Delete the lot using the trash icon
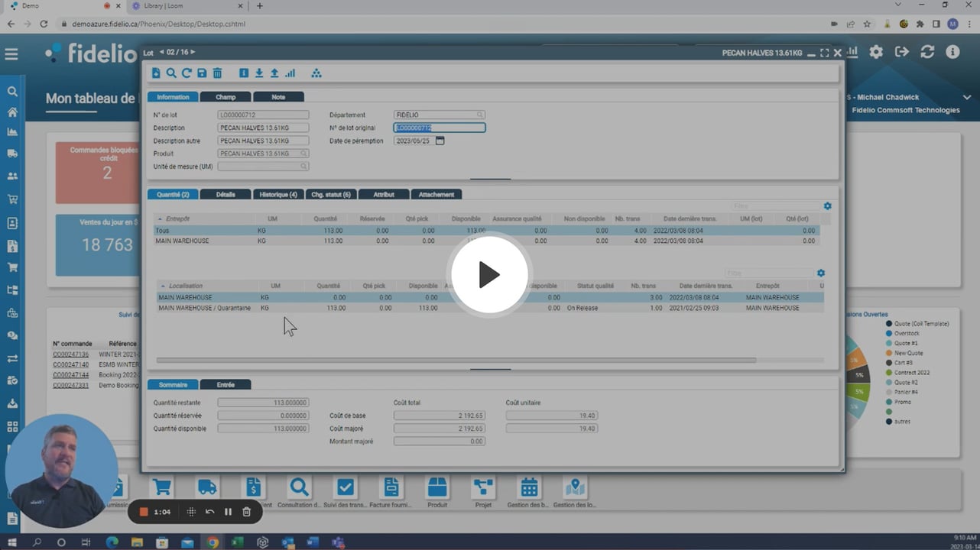 pos(217,73)
